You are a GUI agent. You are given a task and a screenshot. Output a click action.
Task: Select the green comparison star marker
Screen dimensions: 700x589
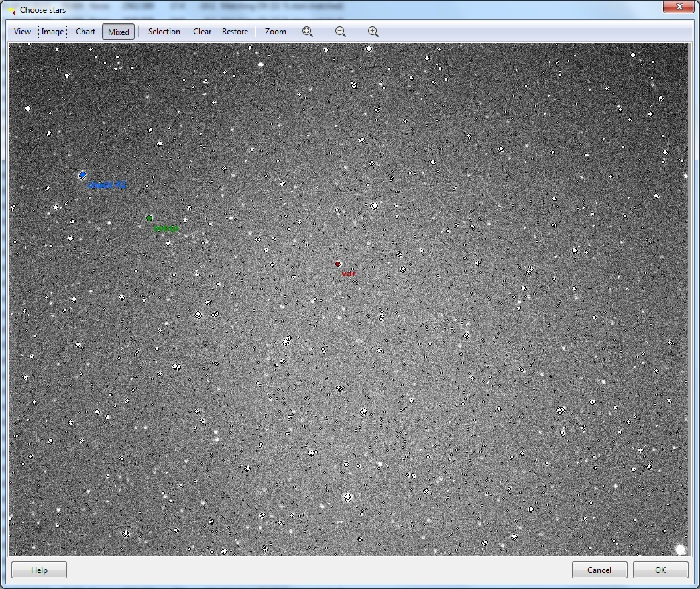click(150, 218)
